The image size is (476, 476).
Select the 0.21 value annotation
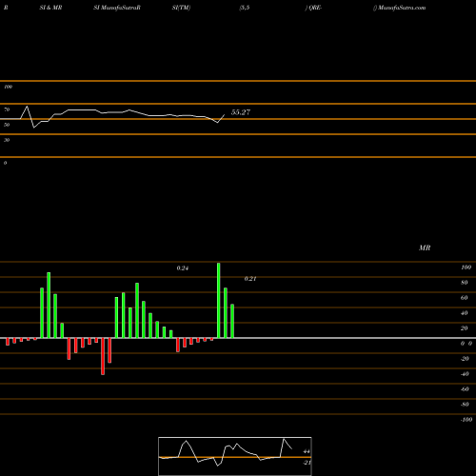pos(250,279)
